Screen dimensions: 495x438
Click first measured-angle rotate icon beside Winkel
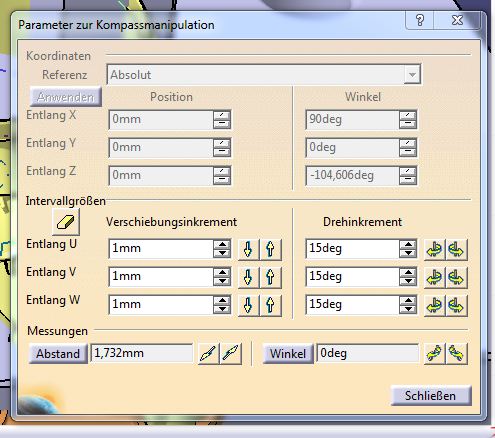pyautogui.click(x=434, y=353)
